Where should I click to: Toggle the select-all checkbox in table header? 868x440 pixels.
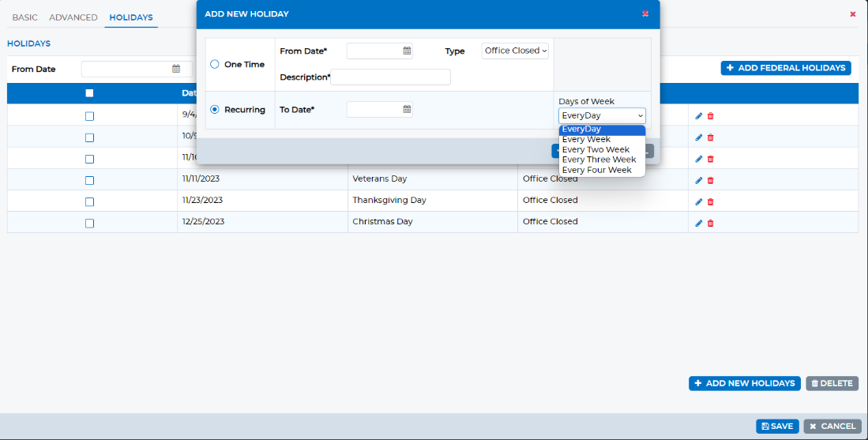click(x=89, y=93)
